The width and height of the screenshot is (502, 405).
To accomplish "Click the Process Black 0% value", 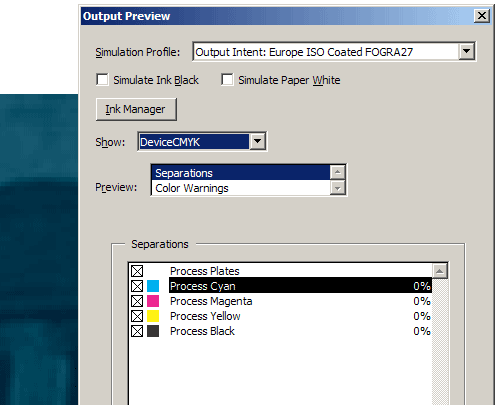I will (x=422, y=331).
